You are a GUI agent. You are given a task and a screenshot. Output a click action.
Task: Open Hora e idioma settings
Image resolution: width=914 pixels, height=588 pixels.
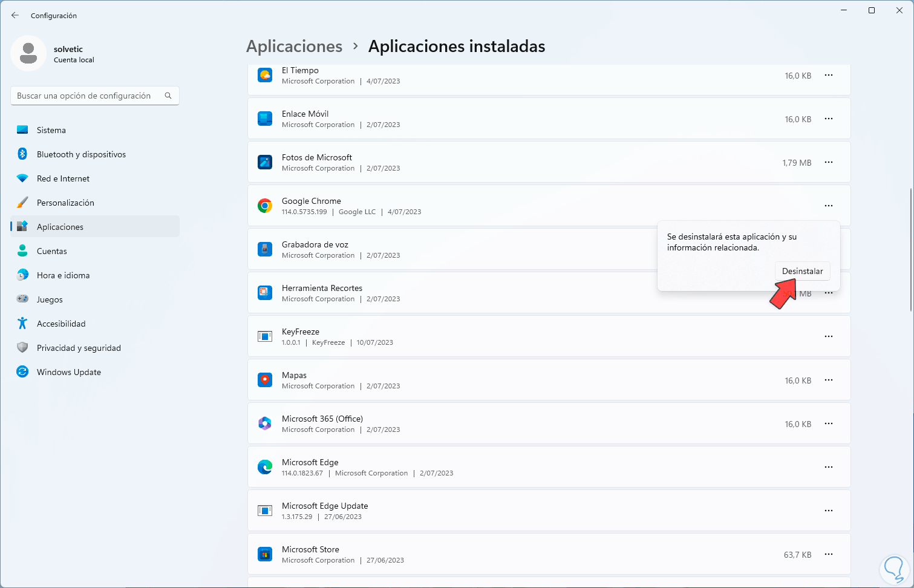95,275
